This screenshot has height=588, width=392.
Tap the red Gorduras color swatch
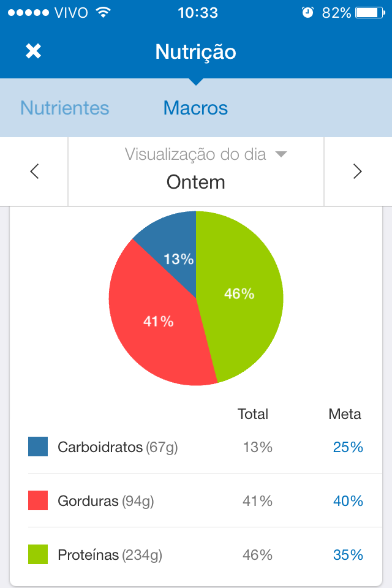pyautogui.click(x=38, y=500)
